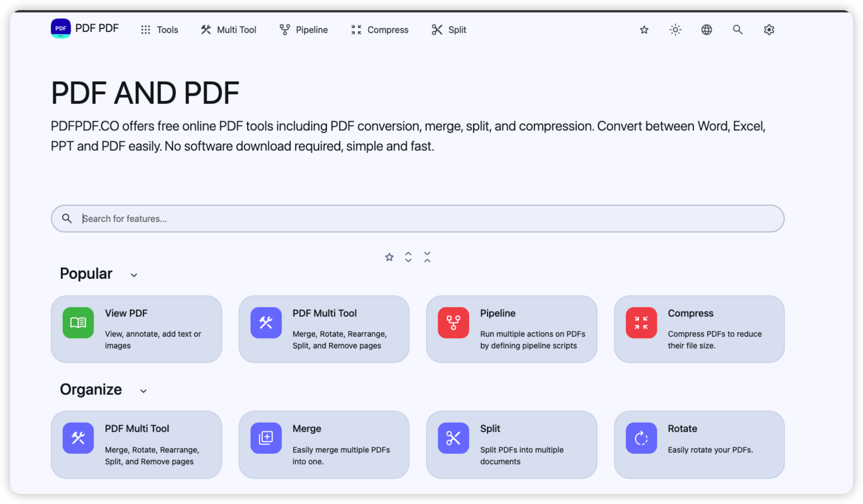Click the red Compress card icon

pyautogui.click(x=642, y=323)
